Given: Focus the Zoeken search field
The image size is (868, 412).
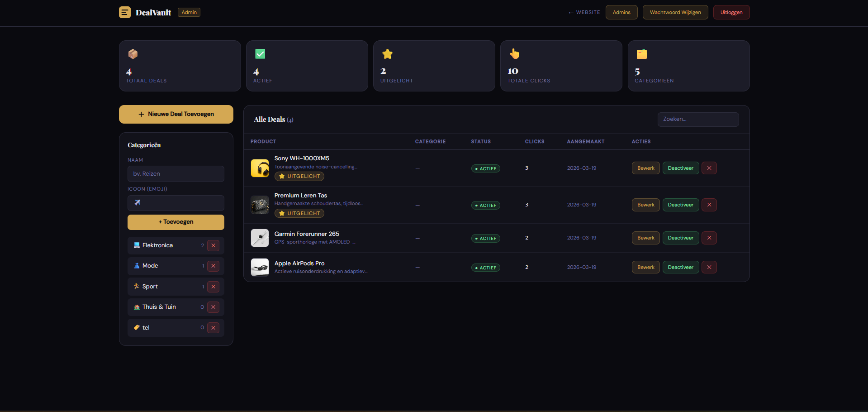Looking at the screenshot, I should 698,119.
